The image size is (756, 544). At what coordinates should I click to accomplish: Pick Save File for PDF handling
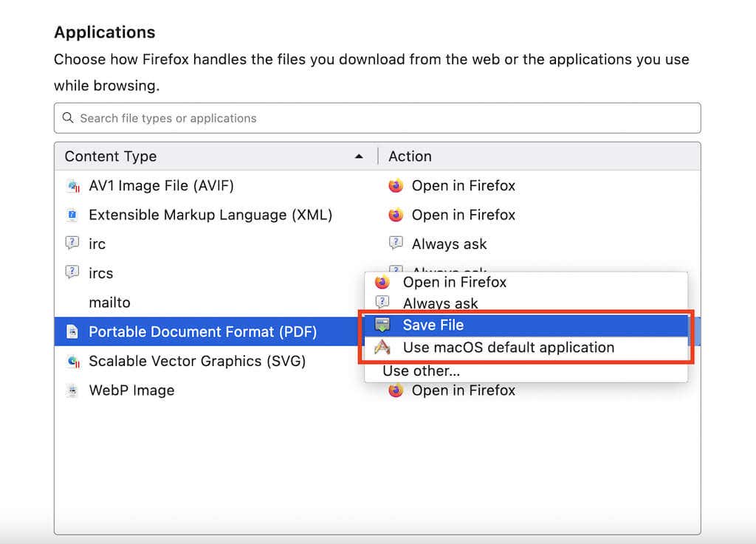point(433,326)
